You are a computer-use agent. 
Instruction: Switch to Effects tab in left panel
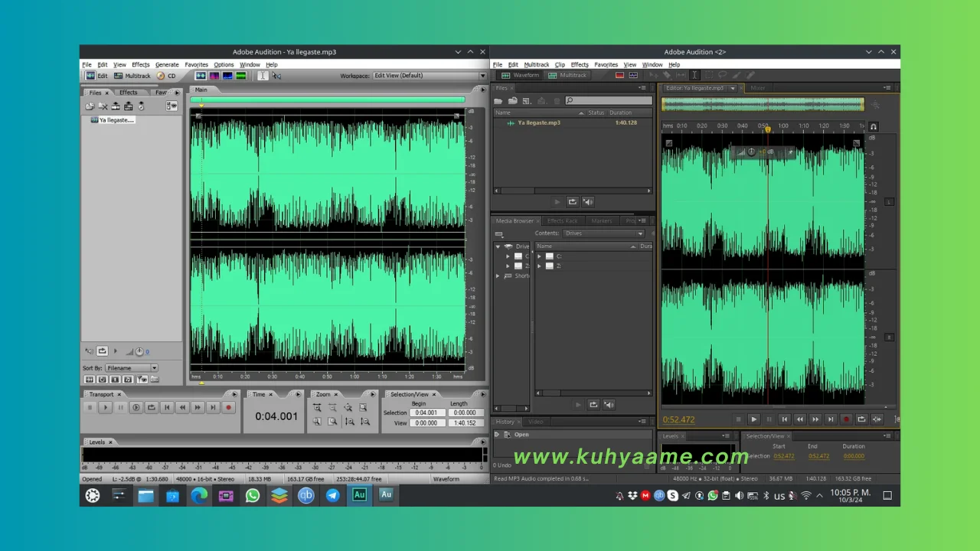(x=128, y=93)
